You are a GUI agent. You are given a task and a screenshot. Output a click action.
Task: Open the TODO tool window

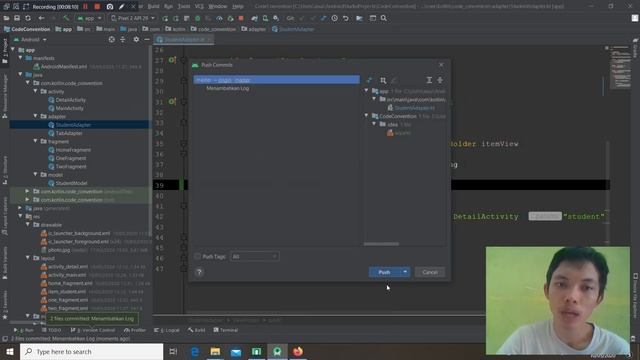(51, 330)
